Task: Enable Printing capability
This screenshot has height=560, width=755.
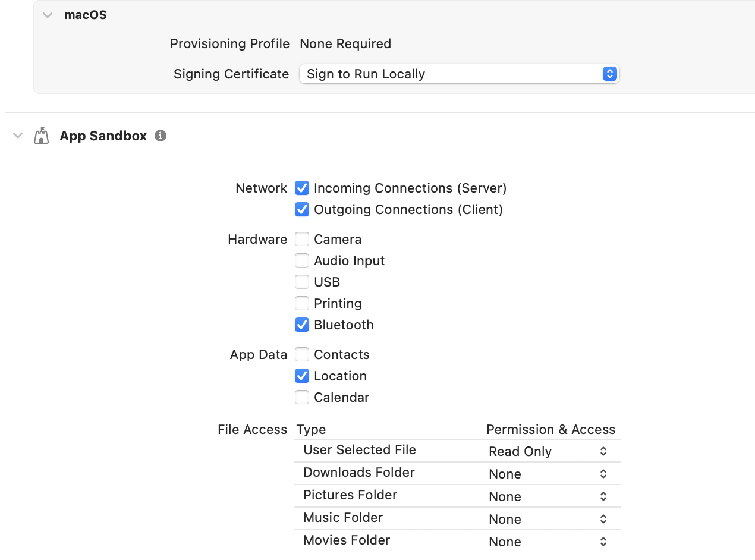Action: click(302, 303)
